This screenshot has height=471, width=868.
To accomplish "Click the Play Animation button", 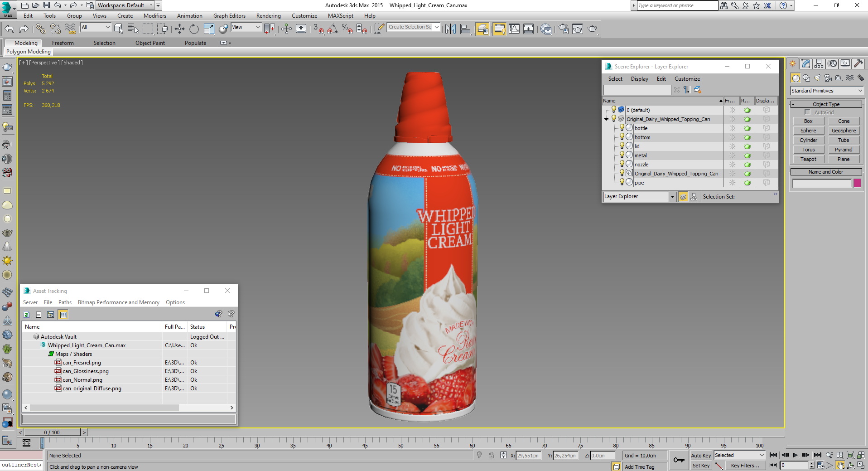I will [795, 455].
